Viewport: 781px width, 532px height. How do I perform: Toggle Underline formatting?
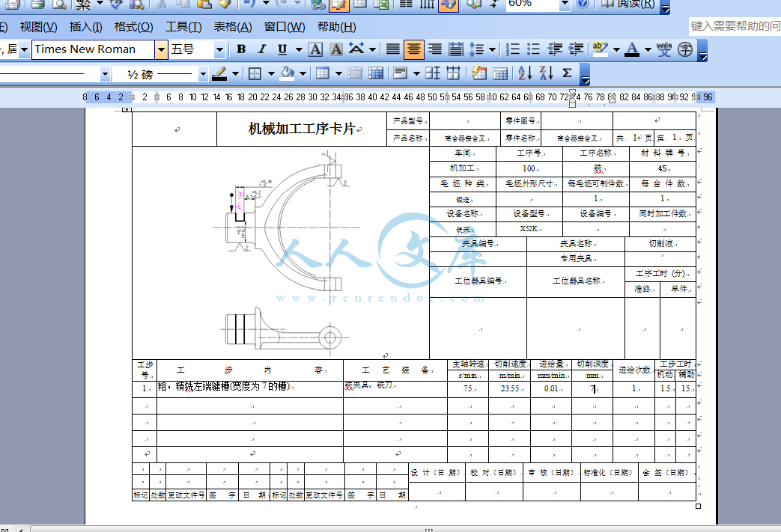pos(282,49)
